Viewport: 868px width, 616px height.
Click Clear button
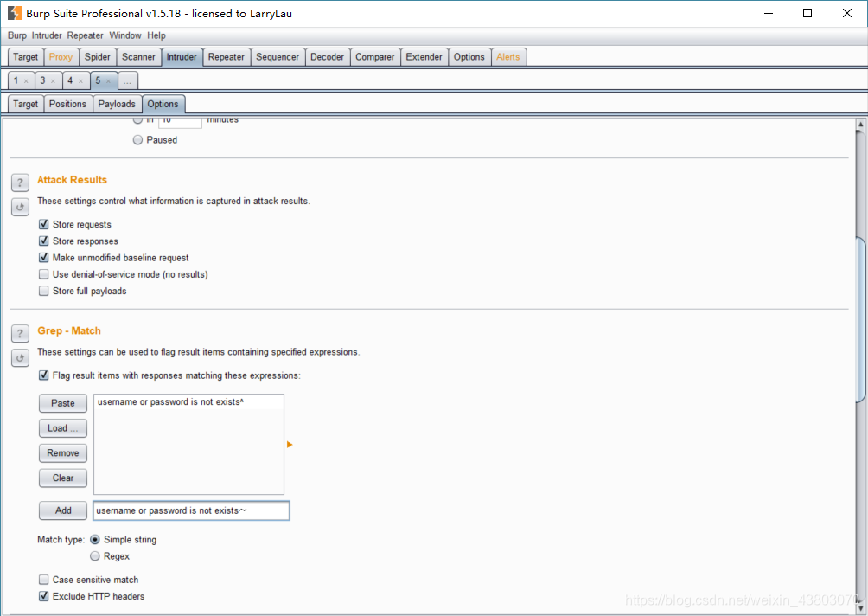[63, 478]
